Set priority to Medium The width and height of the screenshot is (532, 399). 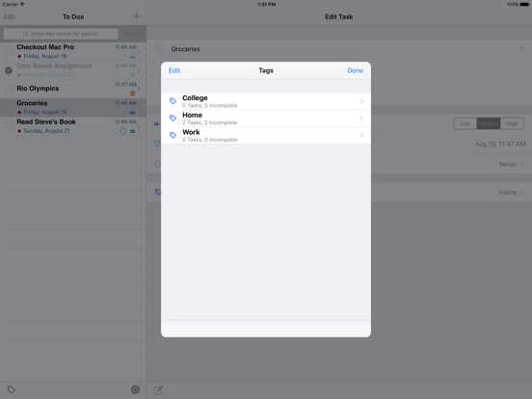pyautogui.click(x=489, y=123)
